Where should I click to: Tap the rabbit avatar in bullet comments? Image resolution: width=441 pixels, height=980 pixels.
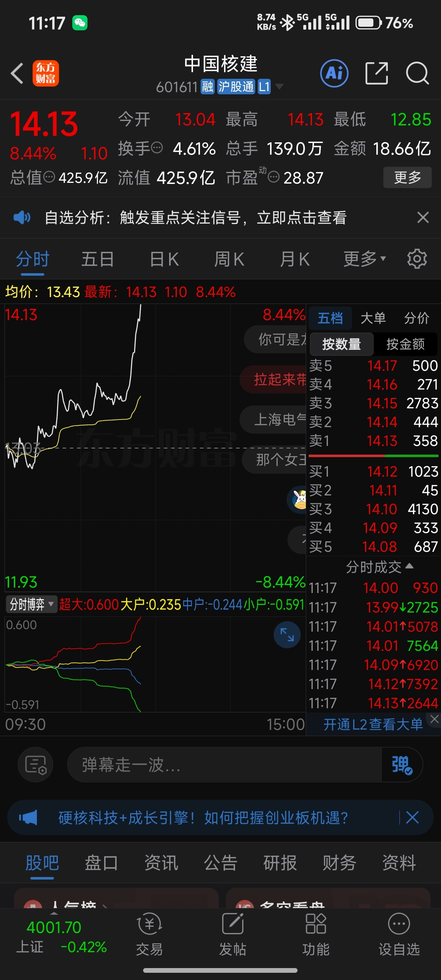point(298,499)
